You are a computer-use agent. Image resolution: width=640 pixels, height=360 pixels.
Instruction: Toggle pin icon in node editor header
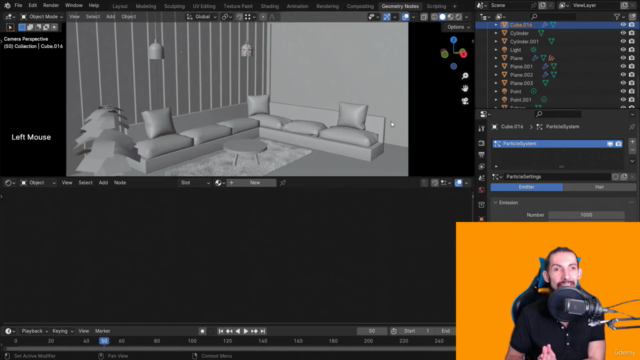click(283, 182)
